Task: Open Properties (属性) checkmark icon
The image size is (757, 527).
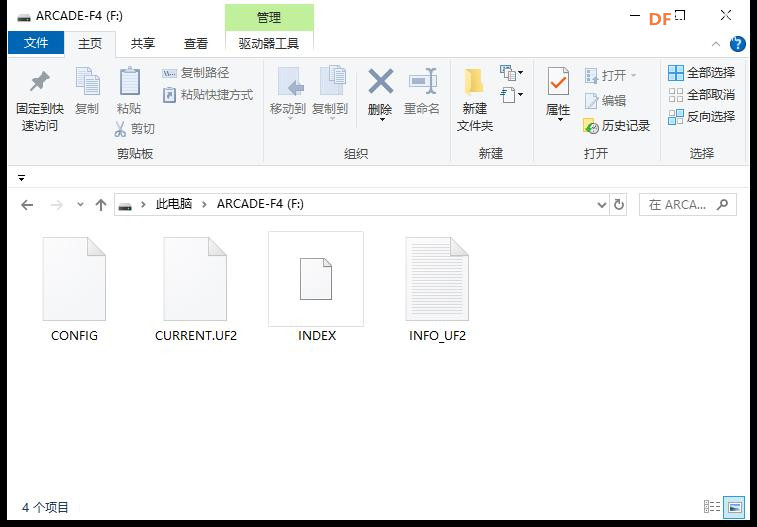Action: click(x=558, y=81)
